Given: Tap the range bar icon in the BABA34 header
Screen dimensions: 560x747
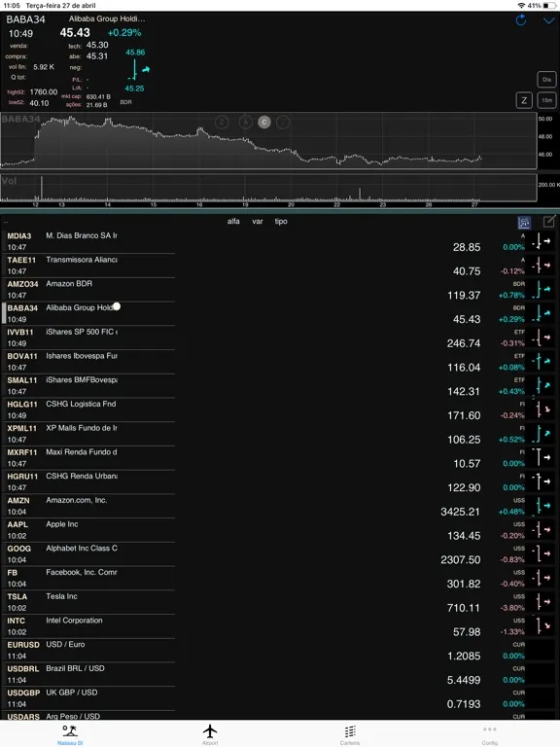Looking at the screenshot, I should pyautogui.click(x=138, y=70).
